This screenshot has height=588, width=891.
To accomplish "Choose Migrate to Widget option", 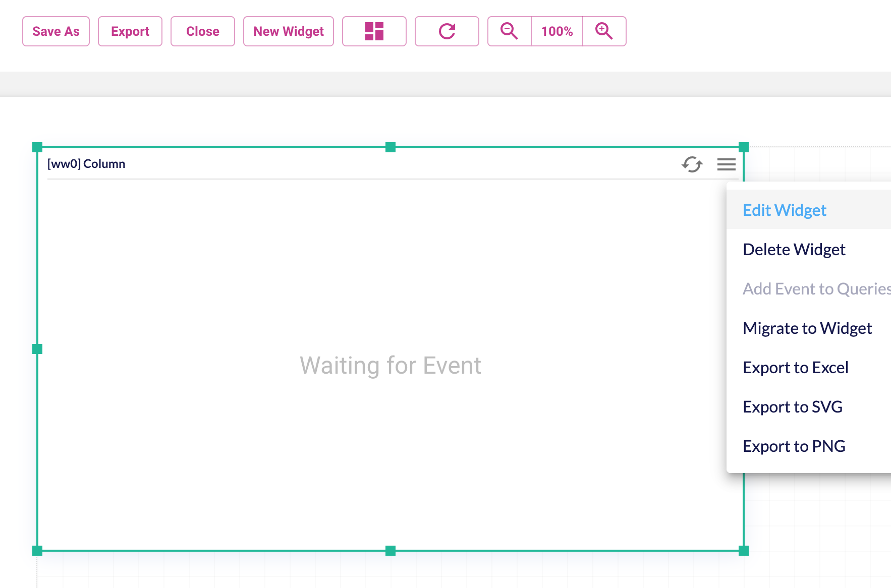I will [x=807, y=328].
